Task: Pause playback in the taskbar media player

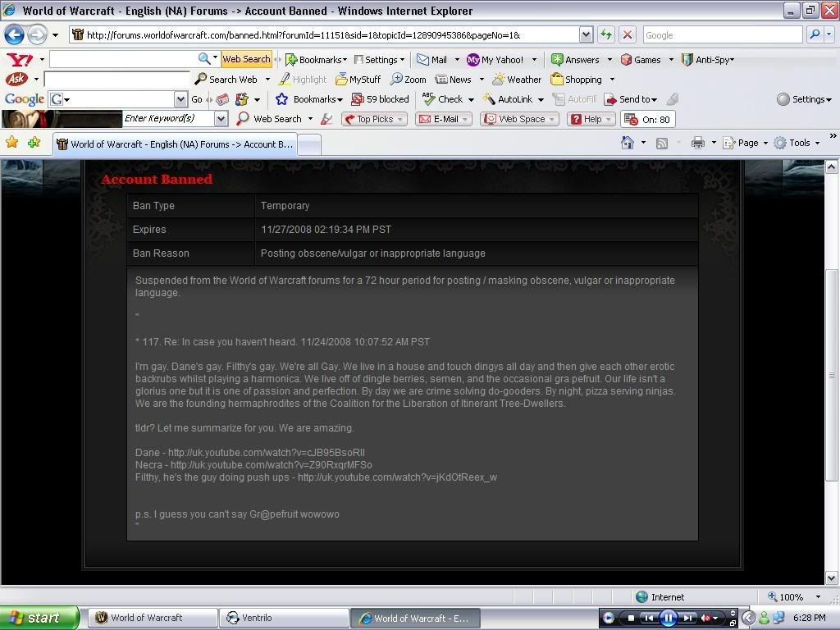Action: (x=668, y=619)
